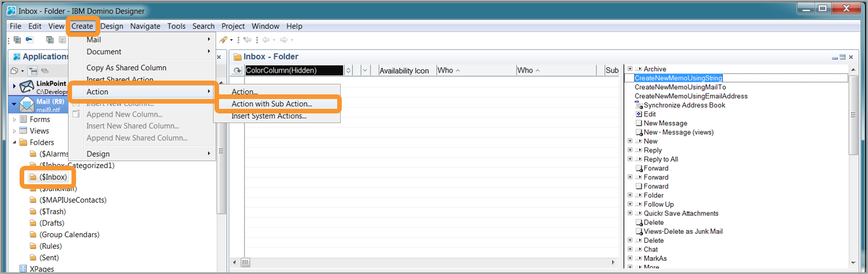Open the dropdown next to the pencil icon
Image resolution: width=868 pixels, height=274 pixels.
pos(232,40)
